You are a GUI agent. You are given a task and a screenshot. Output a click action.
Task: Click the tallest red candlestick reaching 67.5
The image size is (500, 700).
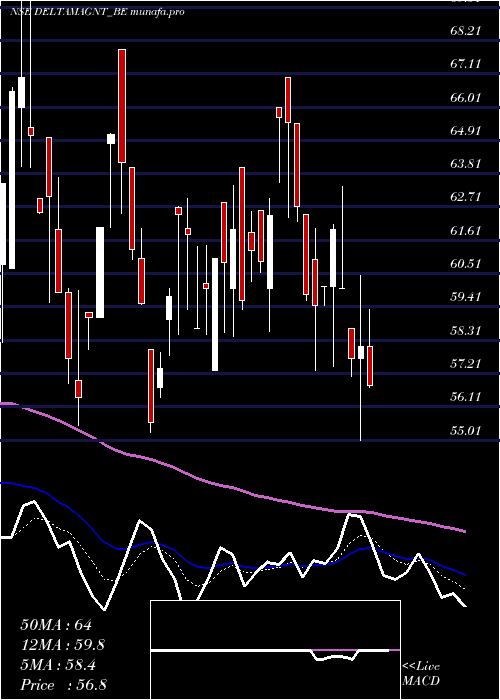122,106
